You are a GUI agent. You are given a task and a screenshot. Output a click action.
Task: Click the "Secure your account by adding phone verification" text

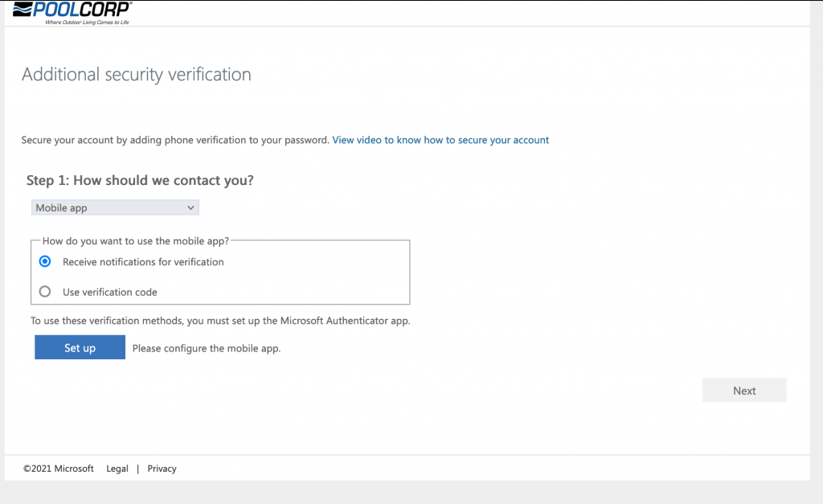pos(175,140)
